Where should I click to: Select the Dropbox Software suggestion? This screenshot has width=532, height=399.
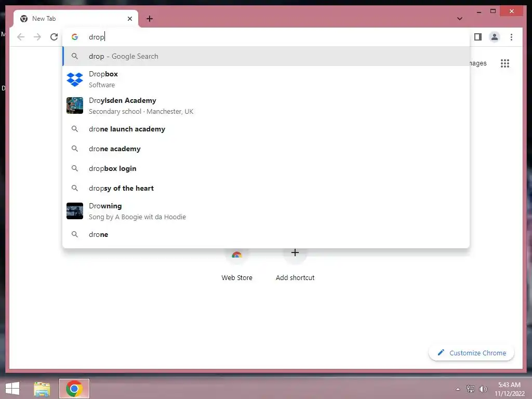[266, 79]
